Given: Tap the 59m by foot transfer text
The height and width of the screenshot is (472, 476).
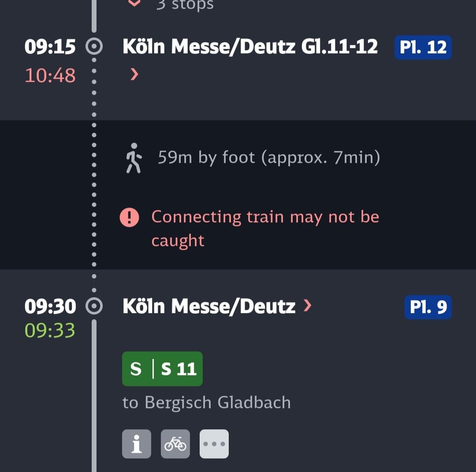Looking at the screenshot, I should (269, 157).
